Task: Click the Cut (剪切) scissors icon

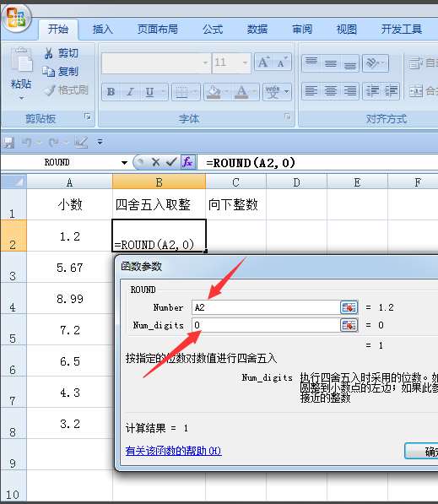Action: click(49, 53)
